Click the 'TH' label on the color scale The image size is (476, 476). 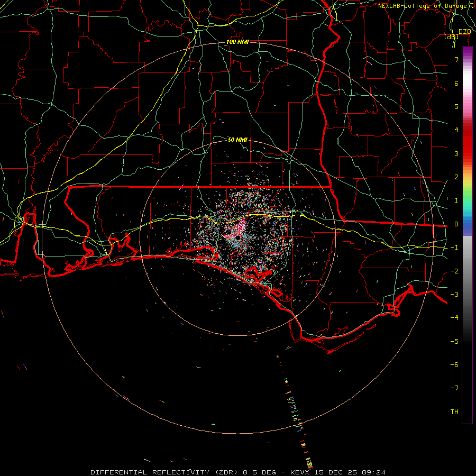(x=454, y=412)
